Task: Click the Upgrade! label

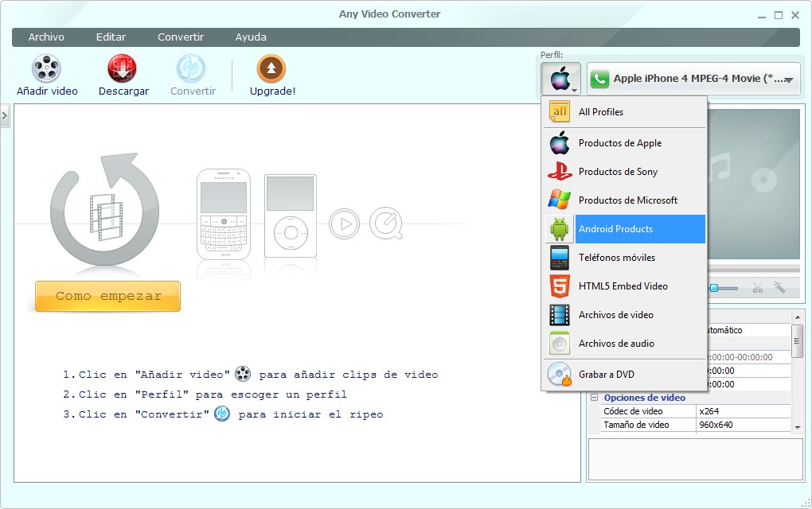Action: click(272, 91)
